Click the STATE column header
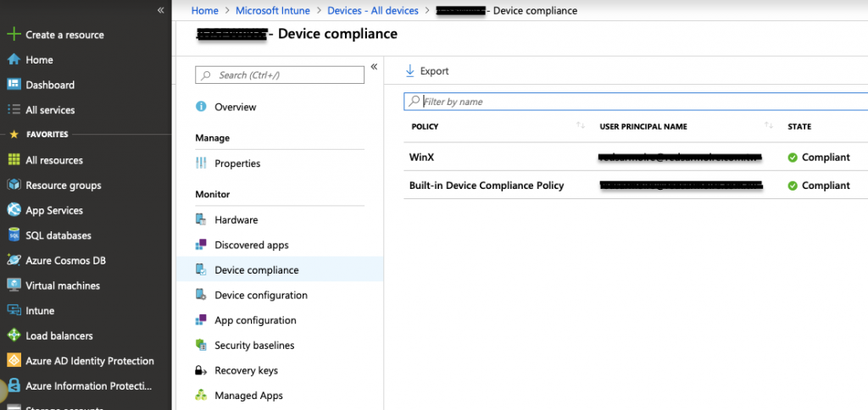This screenshot has width=868, height=410. pos(799,126)
